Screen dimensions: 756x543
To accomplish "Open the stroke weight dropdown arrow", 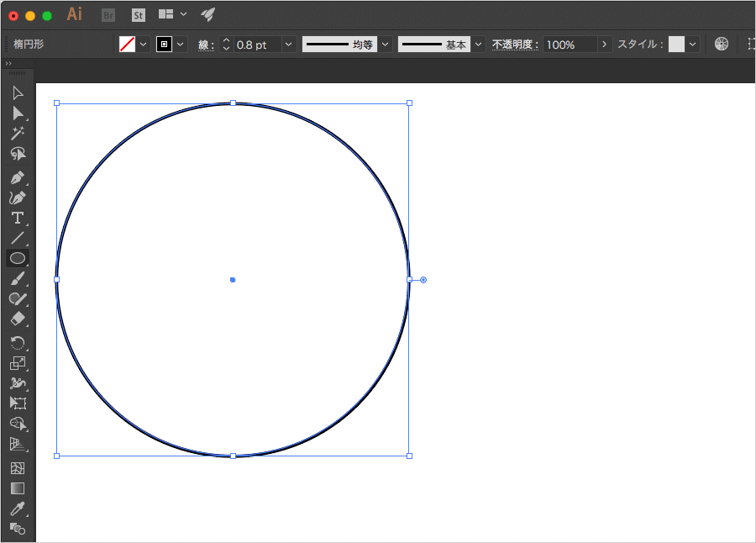I will [x=288, y=45].
